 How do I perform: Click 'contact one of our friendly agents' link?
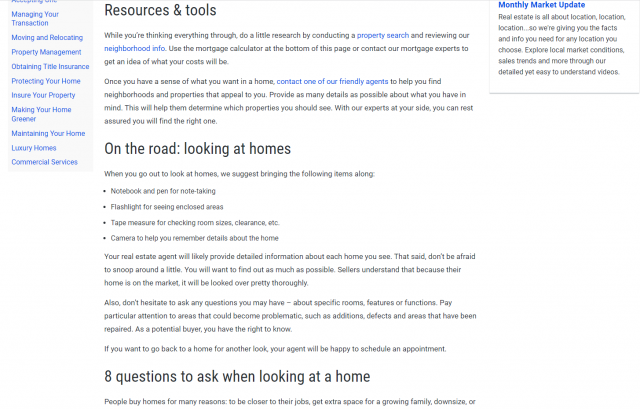[x=334, y=80]
